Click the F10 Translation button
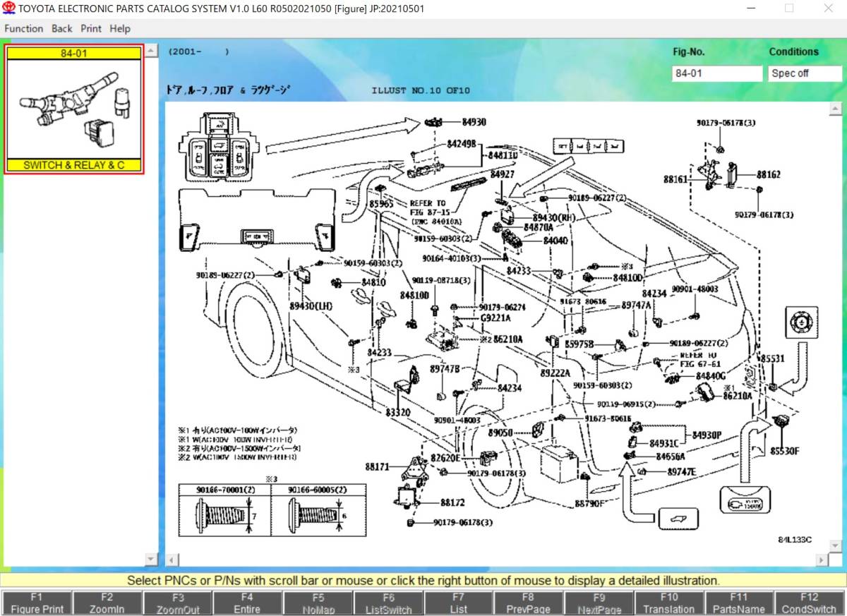 coord(668,603)
